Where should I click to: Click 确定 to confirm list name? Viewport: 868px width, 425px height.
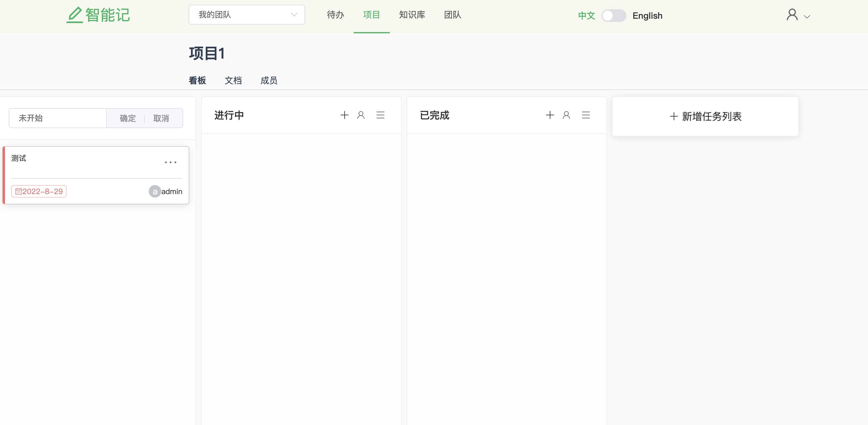click(128, 118)
